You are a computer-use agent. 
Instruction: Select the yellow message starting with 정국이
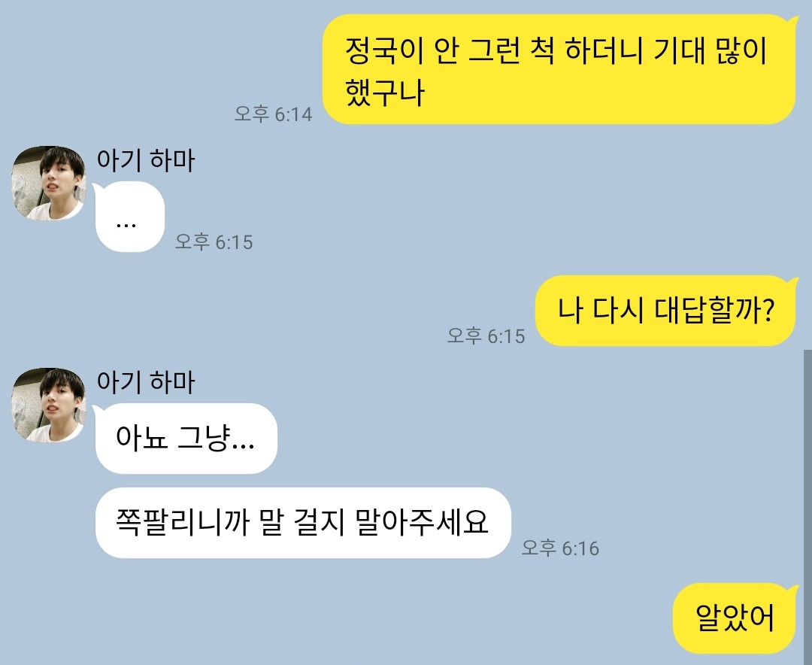click(x=559, y=69)
